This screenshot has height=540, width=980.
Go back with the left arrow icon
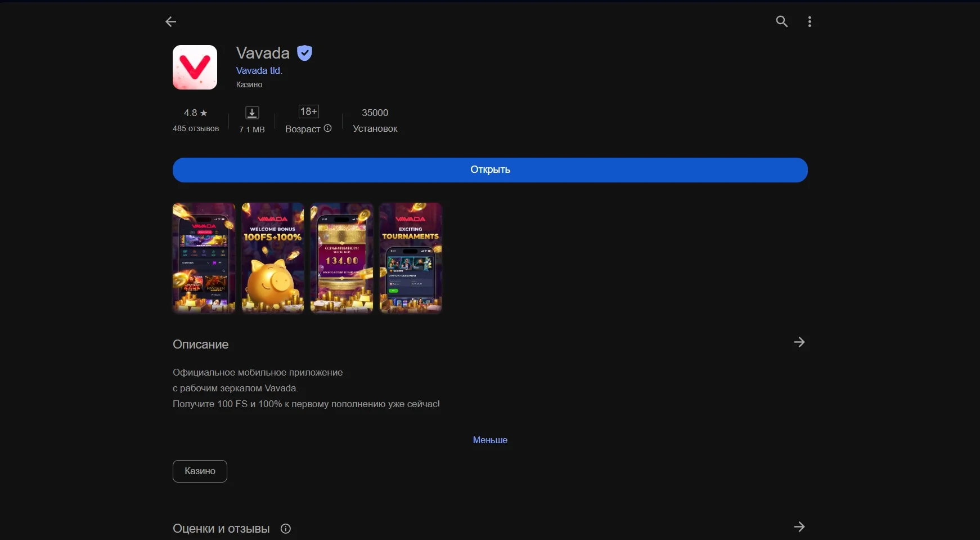(x=171, y=21)
